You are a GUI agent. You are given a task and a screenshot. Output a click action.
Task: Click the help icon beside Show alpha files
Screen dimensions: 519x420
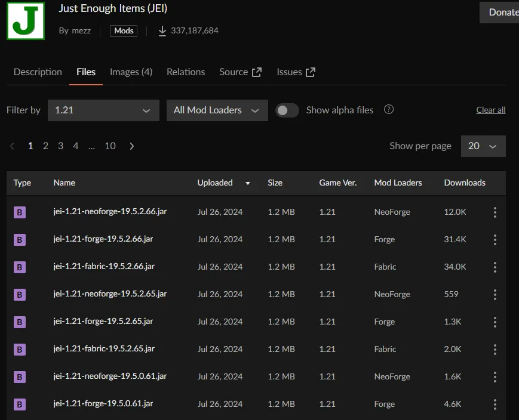tap(389, 110)
